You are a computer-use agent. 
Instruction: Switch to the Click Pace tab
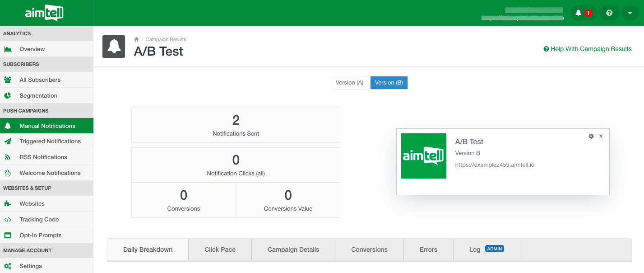click(220, 249)
